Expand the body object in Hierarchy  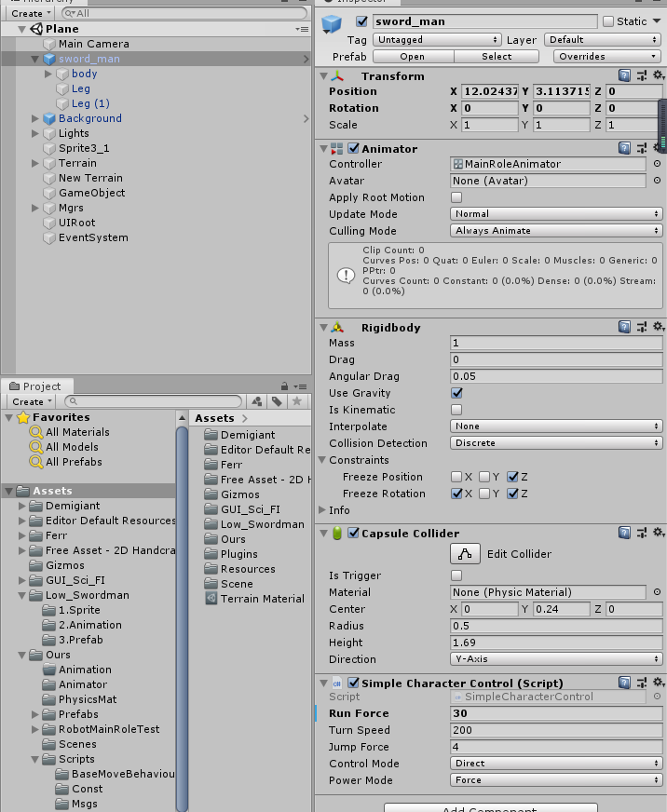pyautogui.click(x=48, y=74)
